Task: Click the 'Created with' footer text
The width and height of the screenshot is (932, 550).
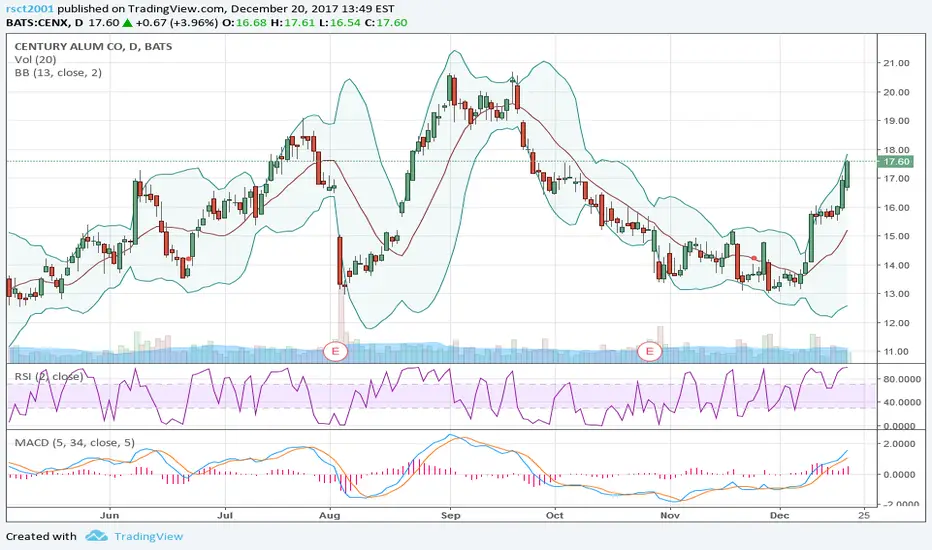Action: pos(42,536)
